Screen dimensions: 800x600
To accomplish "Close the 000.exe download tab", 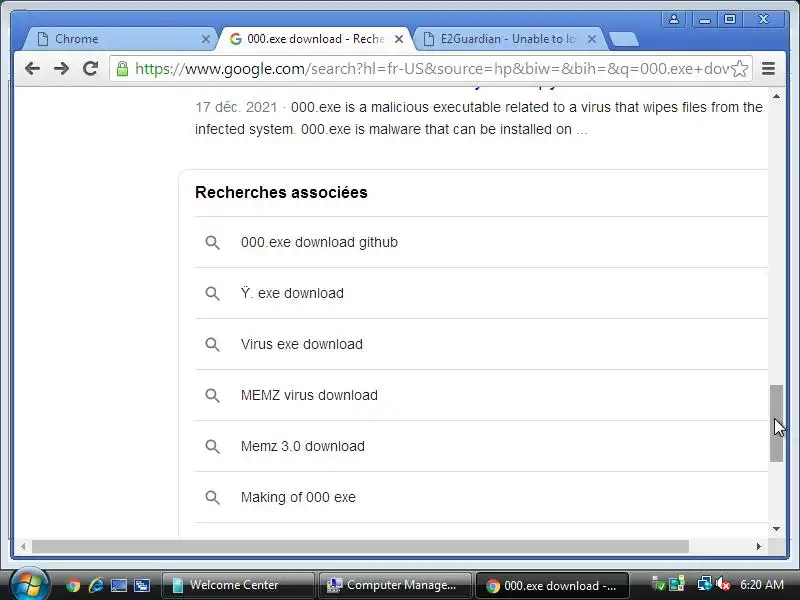I will pyautogui.click(x=399, y=39).
